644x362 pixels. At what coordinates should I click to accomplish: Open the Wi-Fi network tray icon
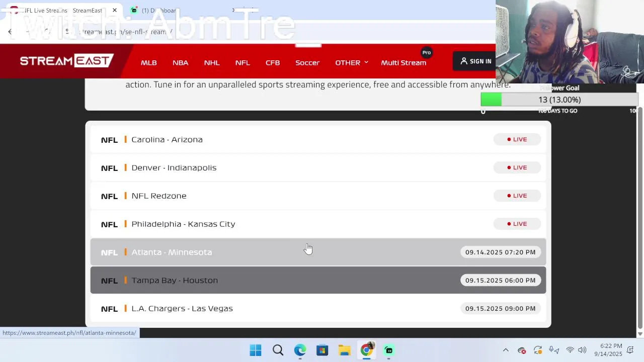tap(570, 350)
